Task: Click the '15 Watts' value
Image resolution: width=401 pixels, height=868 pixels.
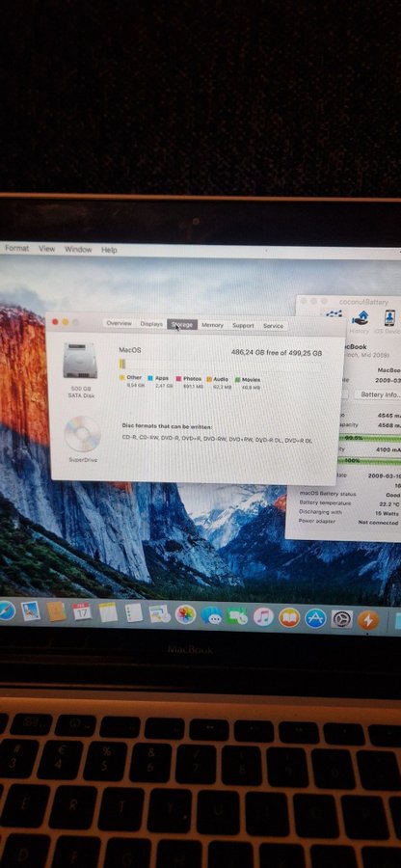Action: (x=387, y=514)
